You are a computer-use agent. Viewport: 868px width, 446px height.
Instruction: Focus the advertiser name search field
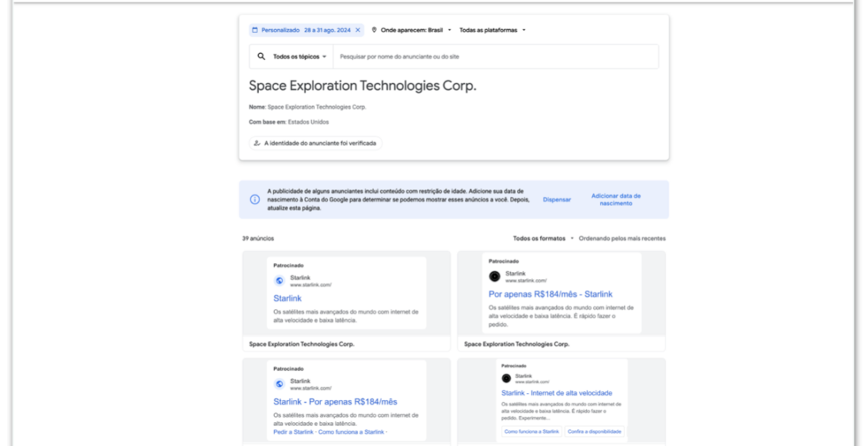tap(495, 56)
